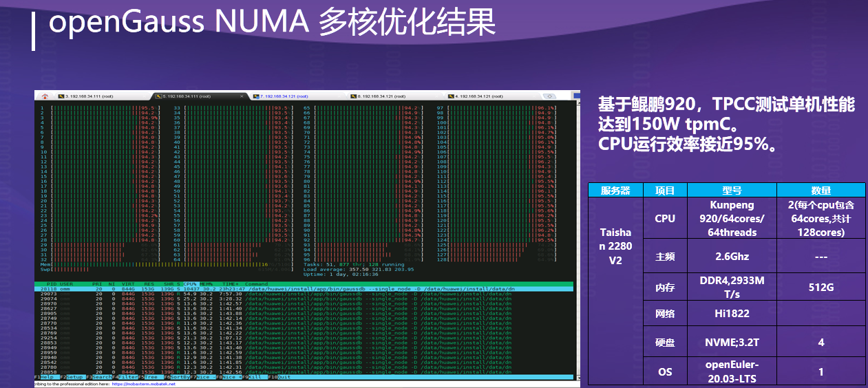Image resolution: width=868 pixels, height=388 pixels.
Task: Toggle F5 Tree view in htop
Action: coord(151,377)
